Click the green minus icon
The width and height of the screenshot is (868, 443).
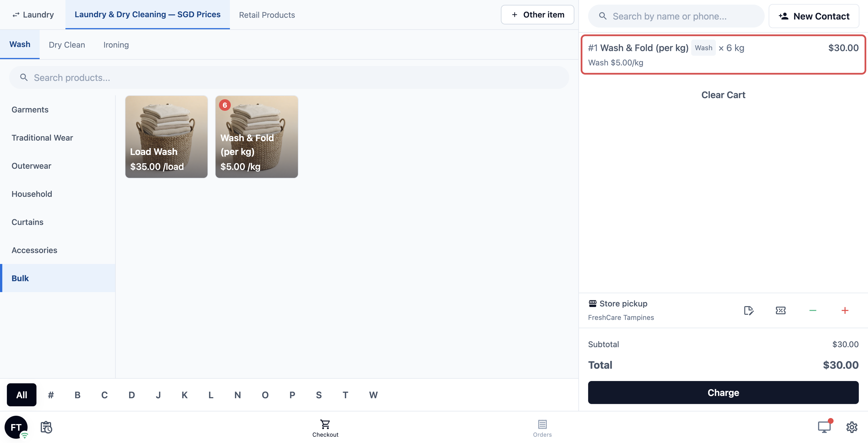(812, 310)
